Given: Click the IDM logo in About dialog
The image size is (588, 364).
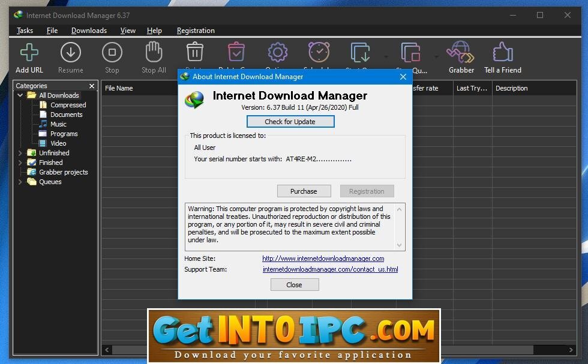Looking at the screenshot, I should point(194,100).
